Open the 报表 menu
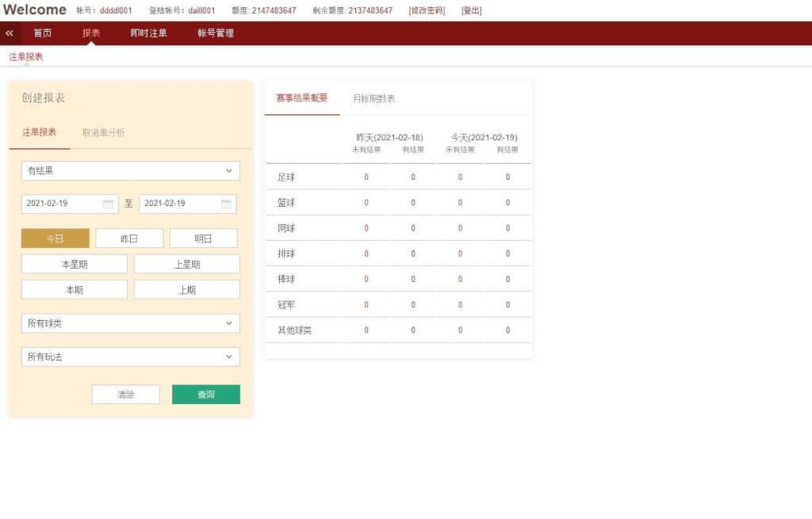This screenshot has height=519, width=812. [x=91, y=33]
